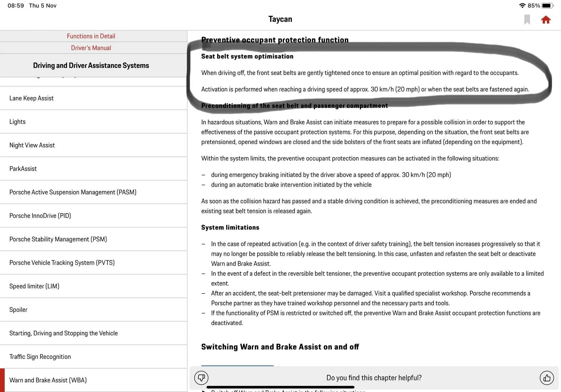Open Porsche Vehicle Tracking System (PVTS)
Viewport: 561px width, 392px height.
94,263
